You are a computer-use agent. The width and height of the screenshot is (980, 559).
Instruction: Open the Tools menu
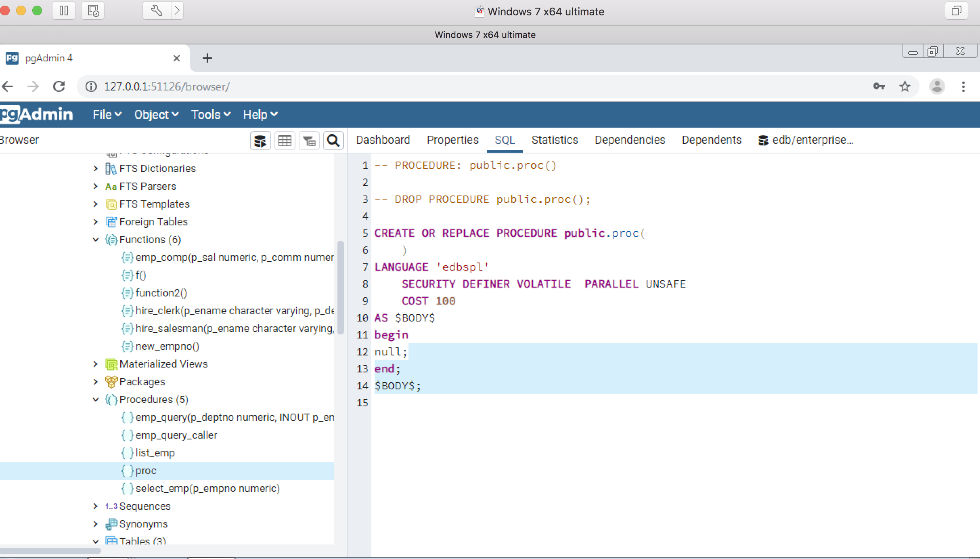[211, 114]
